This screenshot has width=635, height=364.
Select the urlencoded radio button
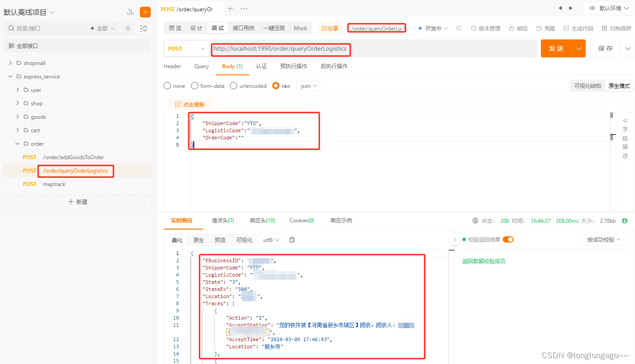[234, 86]
